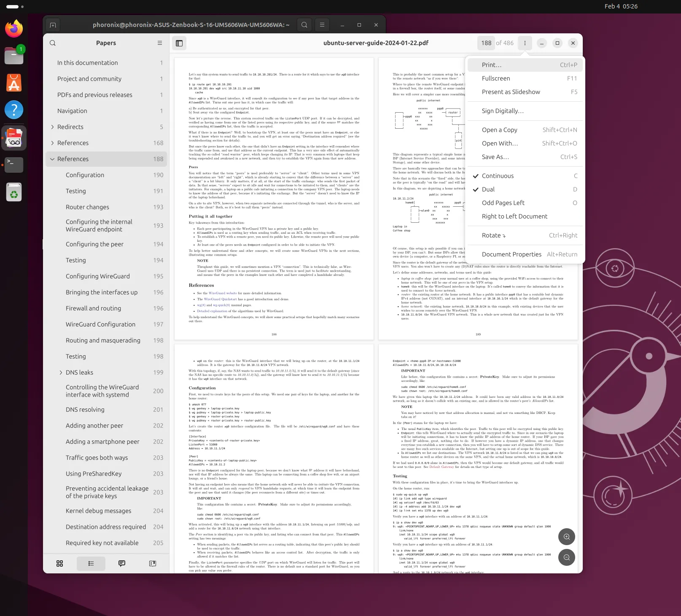The image size is (681, 616).
Task: Switch to thumbnails grid view in sidebar
Action: coord(60,563)
